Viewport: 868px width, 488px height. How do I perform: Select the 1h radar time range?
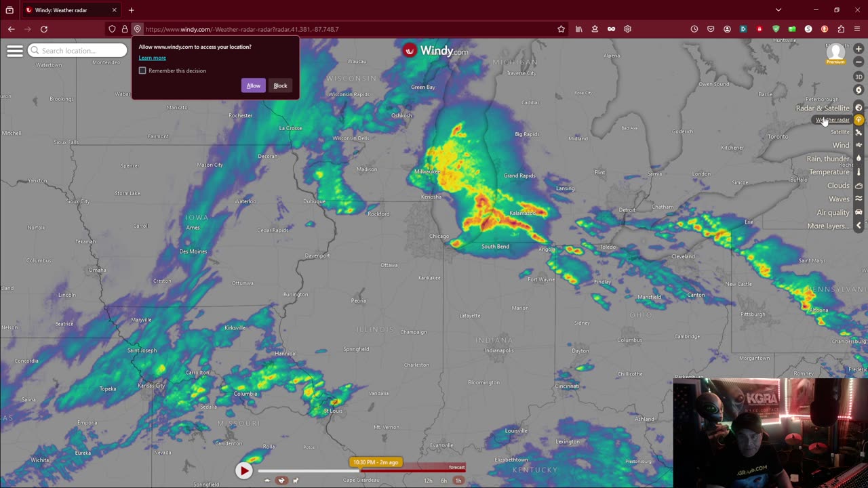(x=458, y=481)
